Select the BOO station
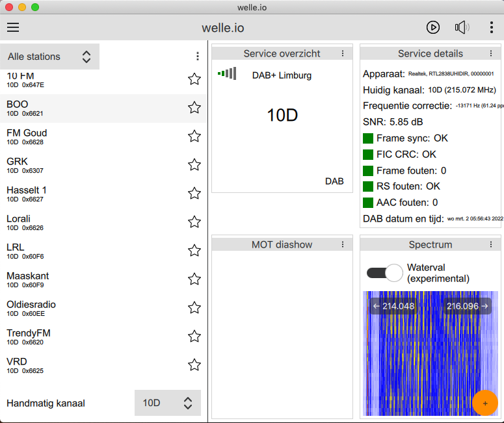 103,109
